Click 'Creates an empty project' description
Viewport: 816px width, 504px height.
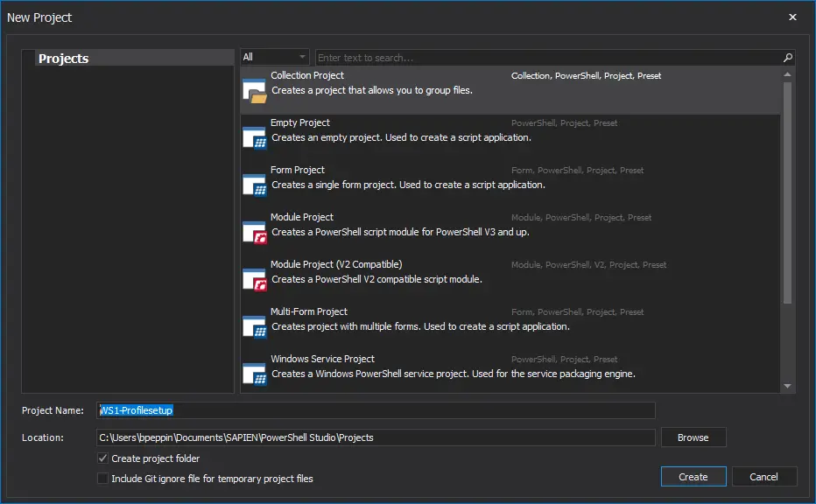[x=401, y=138]
